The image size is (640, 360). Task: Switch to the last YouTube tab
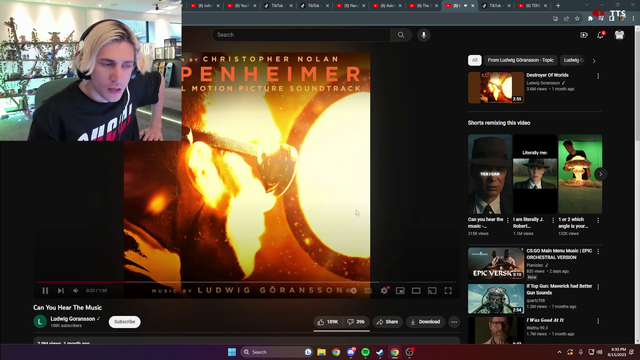pyautogui.click(x=533, y=6)
